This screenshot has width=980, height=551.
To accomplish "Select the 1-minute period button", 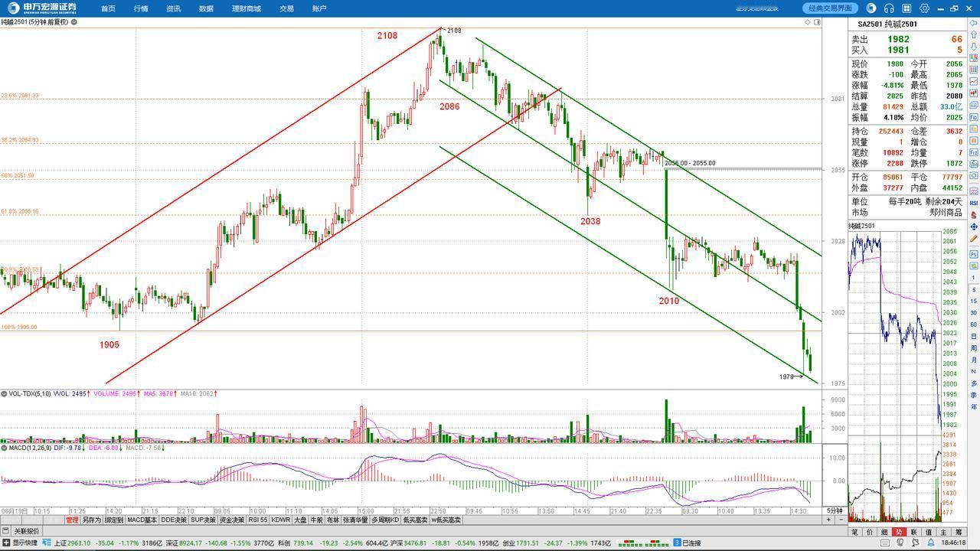I will (973, 278).
